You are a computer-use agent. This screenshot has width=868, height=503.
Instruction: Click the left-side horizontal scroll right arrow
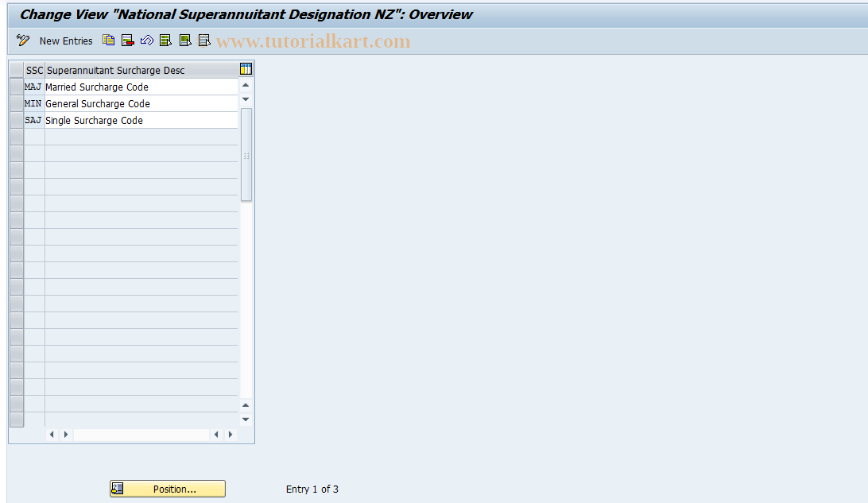[66, 435]
